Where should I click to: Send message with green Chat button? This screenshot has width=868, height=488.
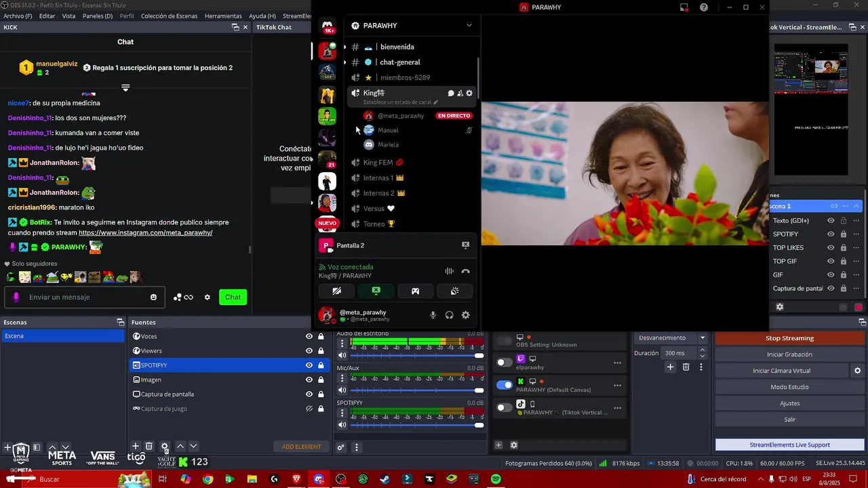233,297
